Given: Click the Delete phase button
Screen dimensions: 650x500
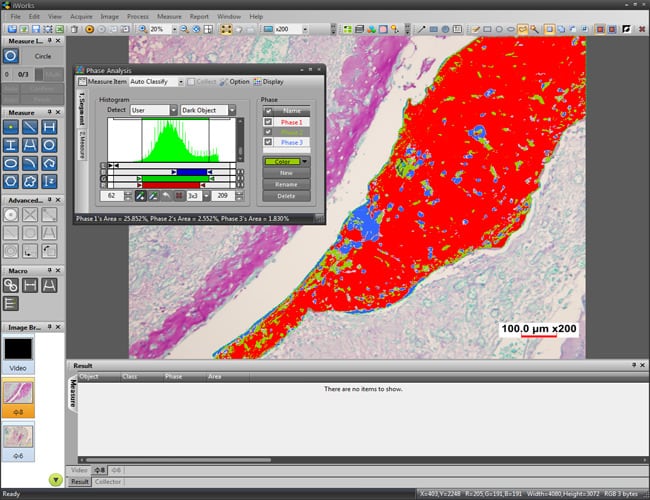Looking at the screenshot, I should point(287,195).
